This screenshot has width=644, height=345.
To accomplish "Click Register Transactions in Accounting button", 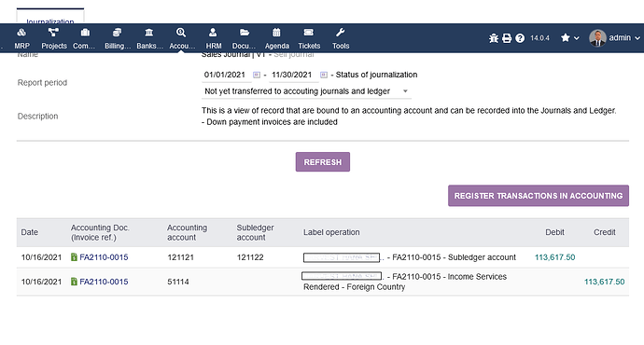I will click(x=539, y=196).
